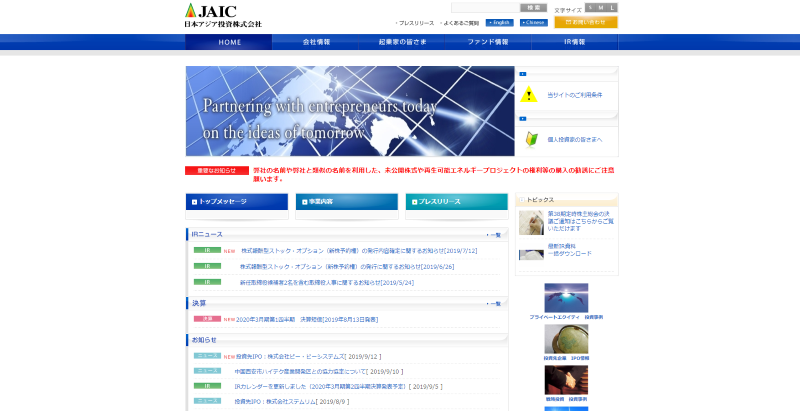Open the teal プレスリリース banner

pos(457,202)
